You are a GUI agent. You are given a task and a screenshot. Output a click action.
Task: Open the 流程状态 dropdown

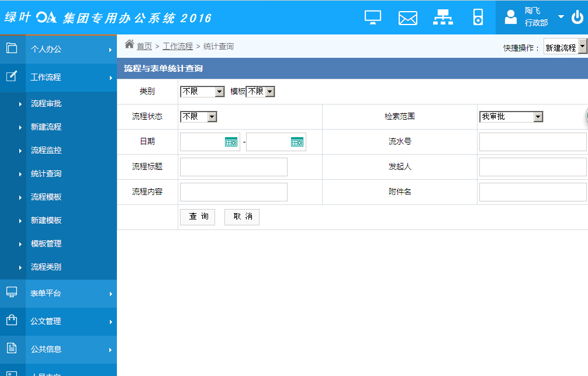click(x=198, y=116)
